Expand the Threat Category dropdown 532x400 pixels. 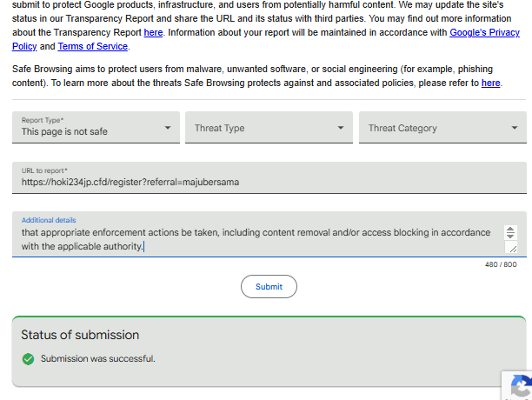(x=442, y=127)
